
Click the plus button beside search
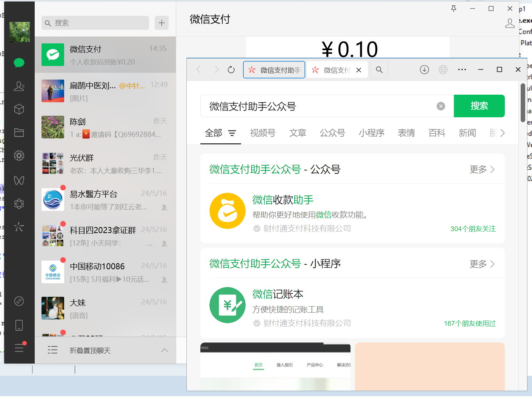[x=161, y=23]
